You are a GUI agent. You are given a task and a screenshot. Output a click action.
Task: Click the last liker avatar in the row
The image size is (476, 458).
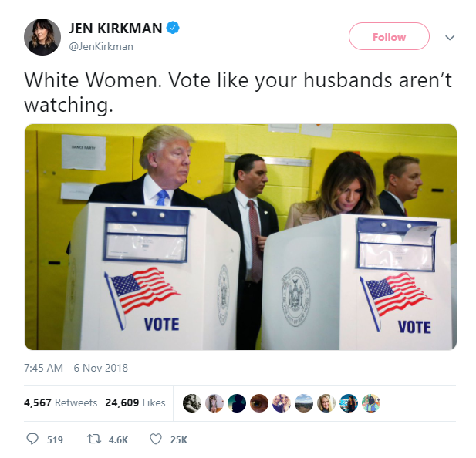(371, 403)
